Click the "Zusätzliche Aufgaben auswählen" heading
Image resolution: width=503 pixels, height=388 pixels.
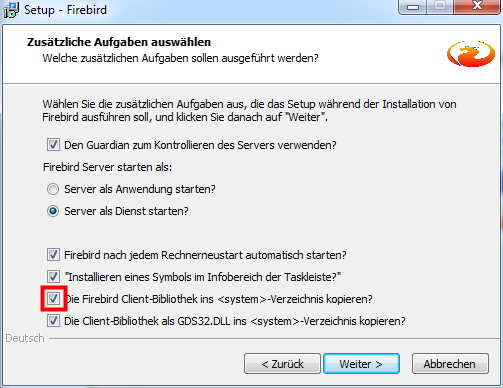[119, 42]
